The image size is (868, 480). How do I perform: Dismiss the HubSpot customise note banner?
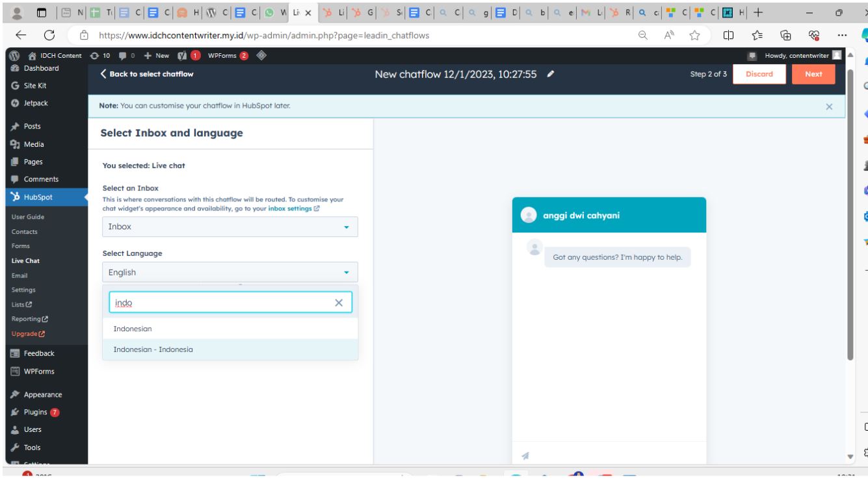(x=829, y=107)
